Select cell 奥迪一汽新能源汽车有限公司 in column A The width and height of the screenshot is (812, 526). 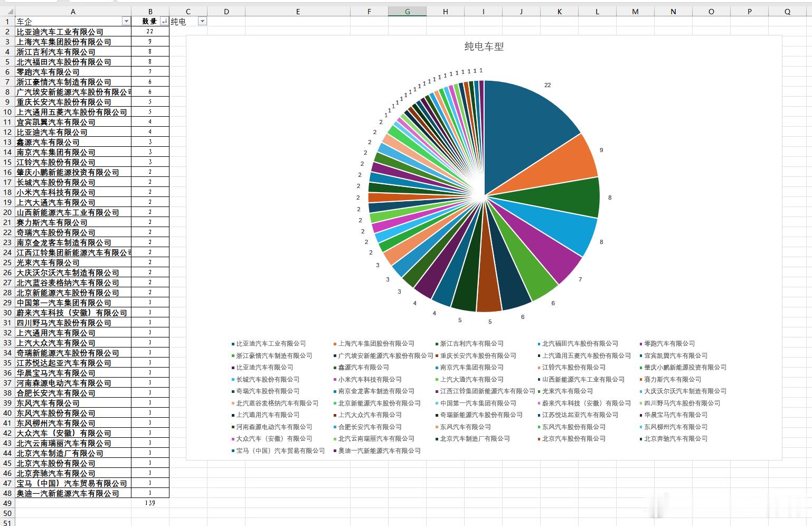(x=73, y=493)
